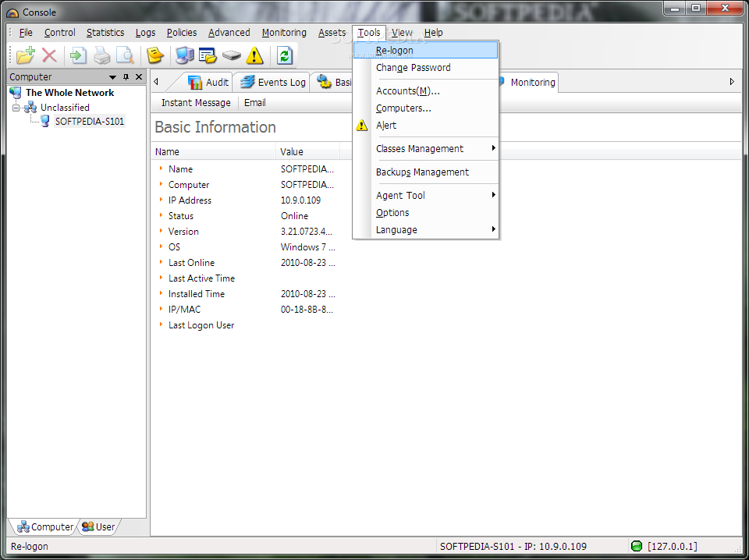
Task: Expand the Classes Management submenu
Action: tap(426, 148)
